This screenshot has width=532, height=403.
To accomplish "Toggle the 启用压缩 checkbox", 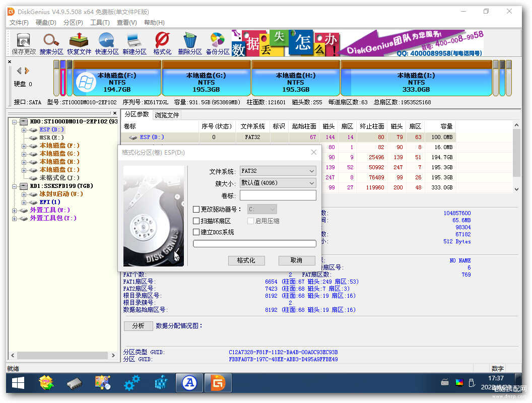I will tap(251, 221).
